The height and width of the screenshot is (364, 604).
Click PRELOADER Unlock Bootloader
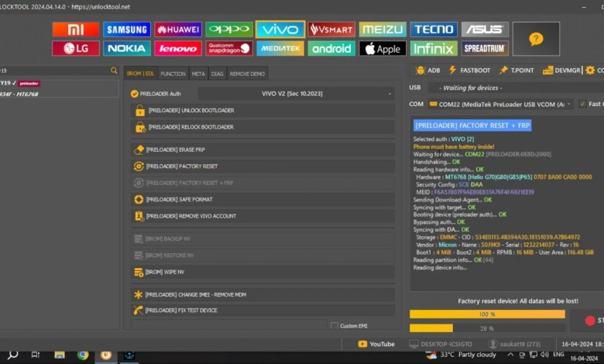click(263, 111)
